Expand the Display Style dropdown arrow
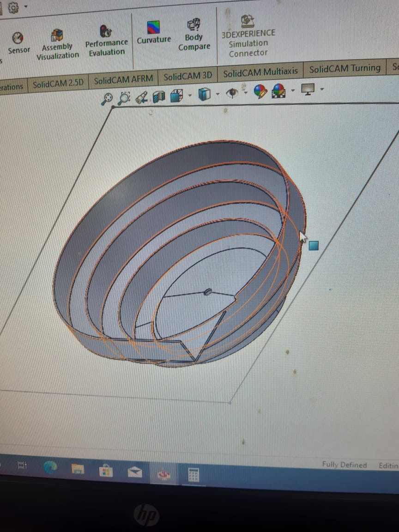Screen dimensions: 399x532 click(217, 94)
